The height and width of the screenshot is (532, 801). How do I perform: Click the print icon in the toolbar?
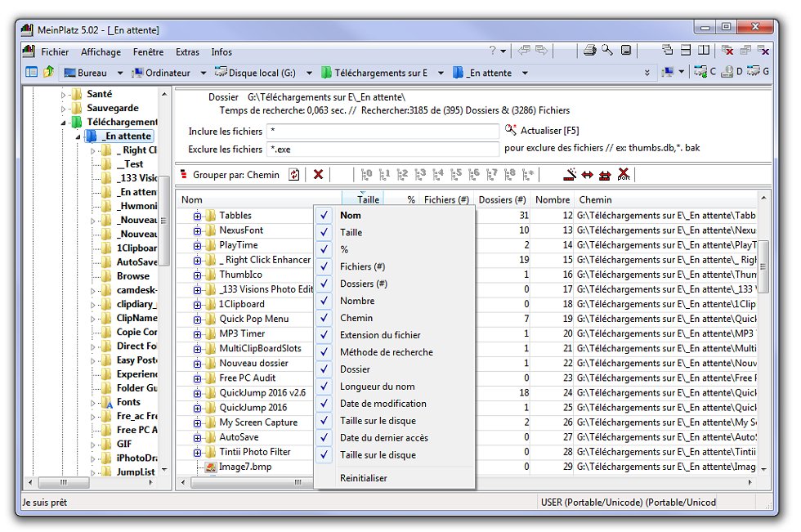pos(589,50)
